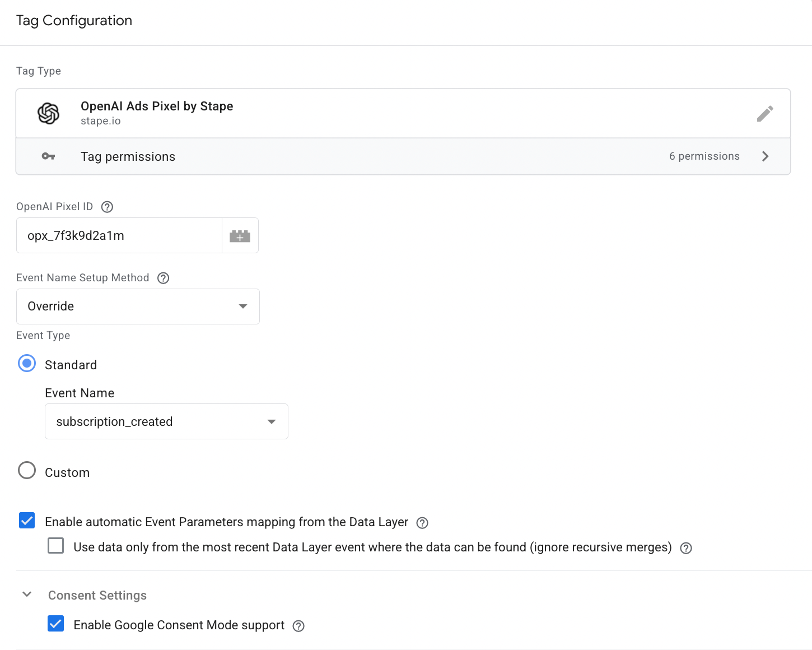Open help for automatic Event Parameters mapping
This screenshot has height=650, width=812.
click(423, 523)
